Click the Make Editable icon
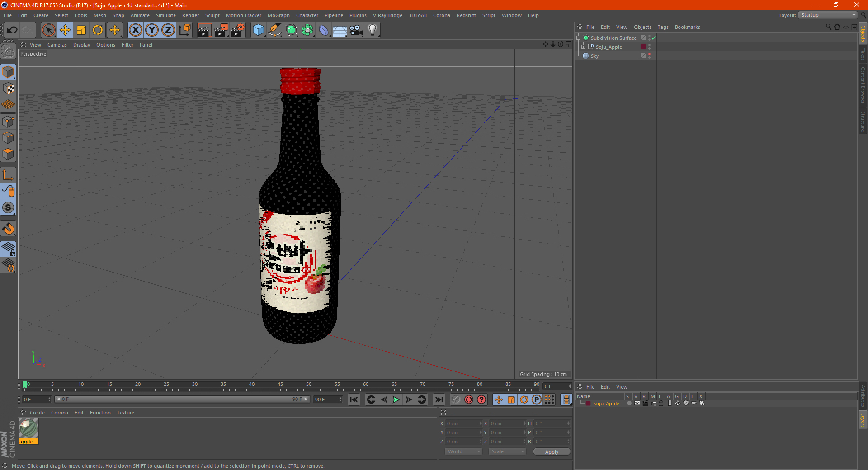Screen dimensions: 868x470 click(x=8, y=51)
